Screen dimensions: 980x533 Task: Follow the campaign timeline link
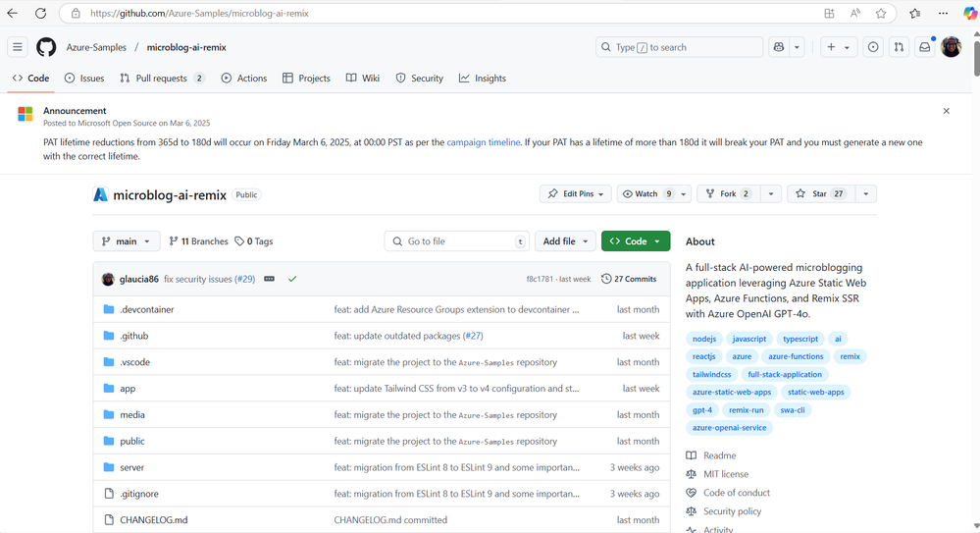coord(483,142)
